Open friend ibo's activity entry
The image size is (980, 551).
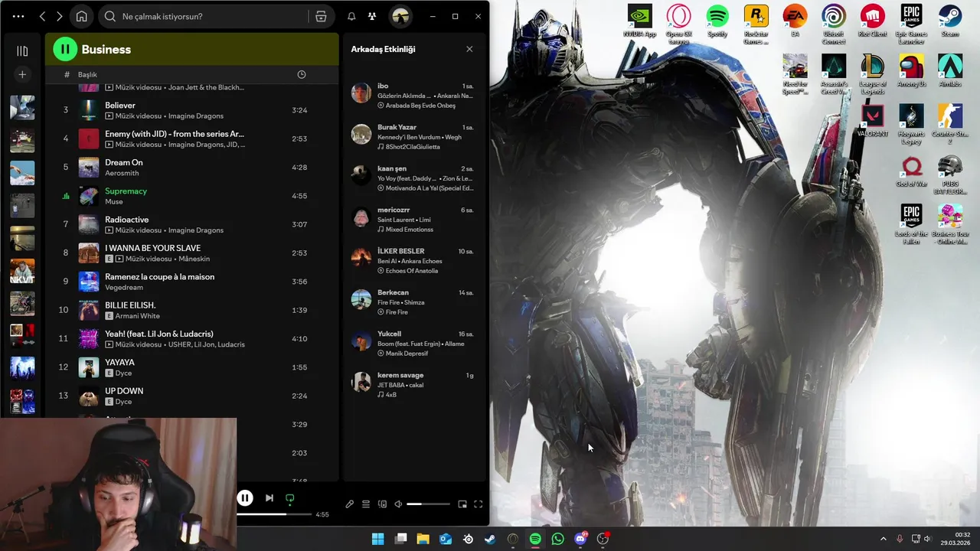(x=413, y=96)
